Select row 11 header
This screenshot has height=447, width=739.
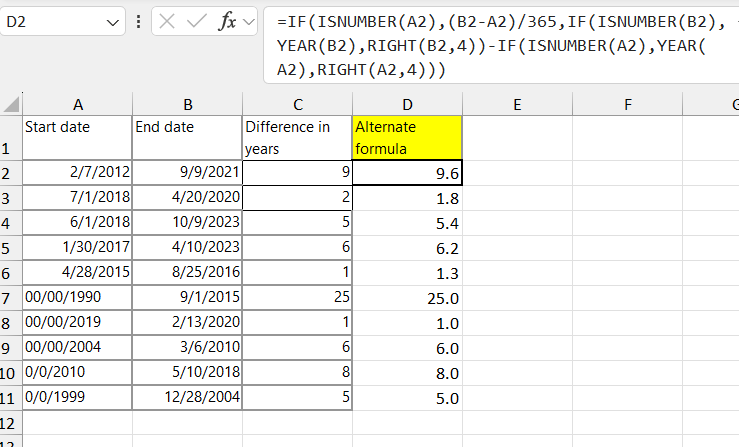click(x=11, y=398)
